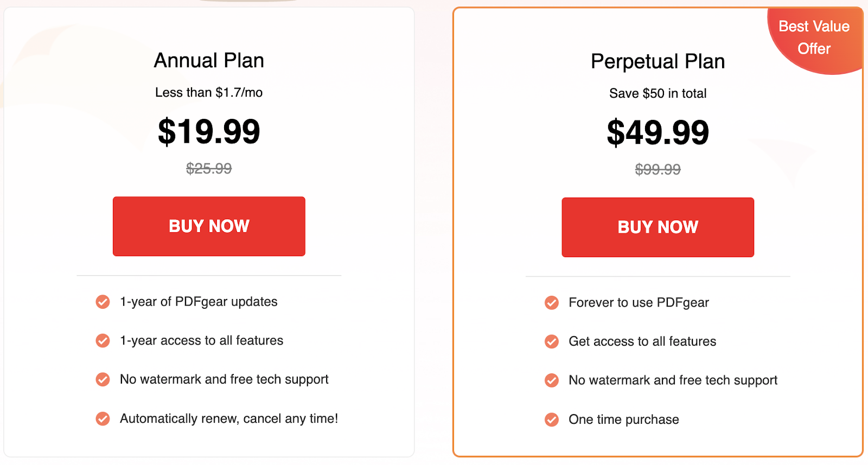Click the $49.99 perpetual price
Image resolution: width=868 pixels, height=465 pixels.
point(658,132)
